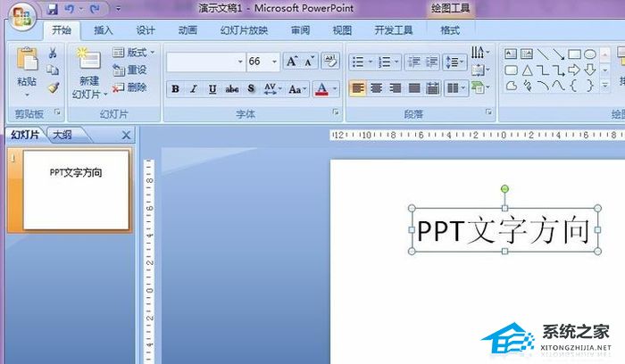Open character spacing AV dropdown
This screenshot has width=625, height=364.
tap(273, 89)
